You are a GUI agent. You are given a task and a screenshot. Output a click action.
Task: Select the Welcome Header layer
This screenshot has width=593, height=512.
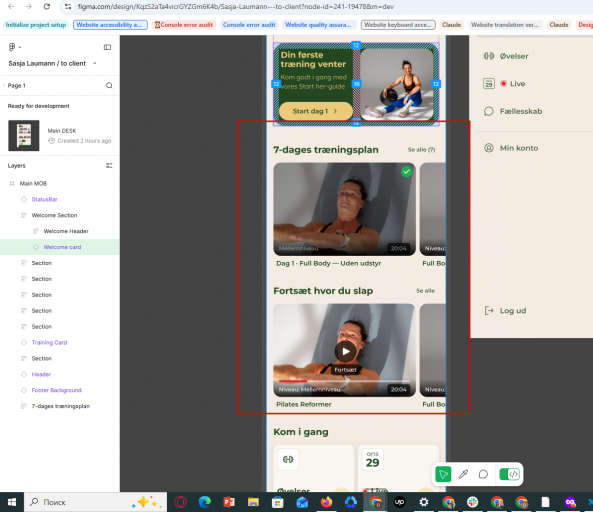(x=66, y=231)
